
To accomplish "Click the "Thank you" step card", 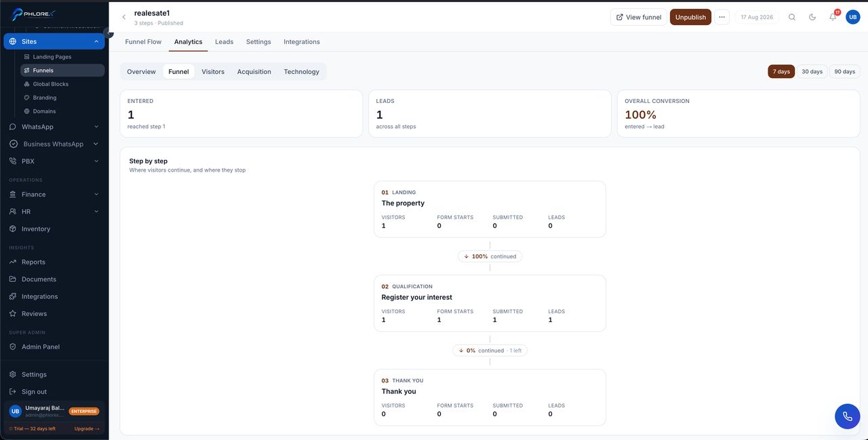I will [490, 397].
